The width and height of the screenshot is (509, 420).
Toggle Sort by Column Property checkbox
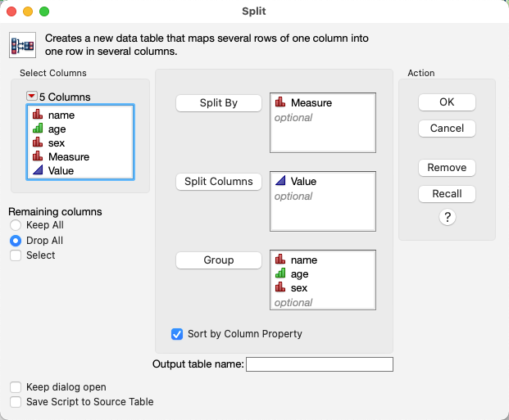click(x=177, y=334)
